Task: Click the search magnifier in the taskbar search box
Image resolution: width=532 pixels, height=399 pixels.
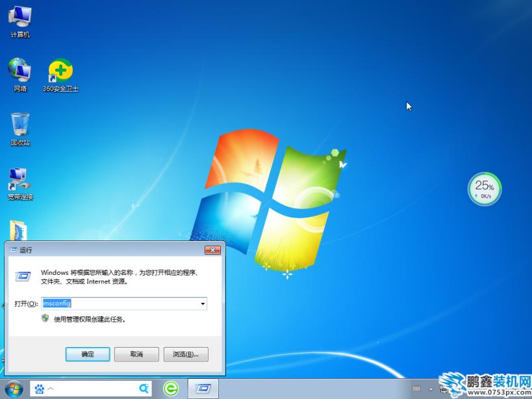Action: click(x=144, y=389)
